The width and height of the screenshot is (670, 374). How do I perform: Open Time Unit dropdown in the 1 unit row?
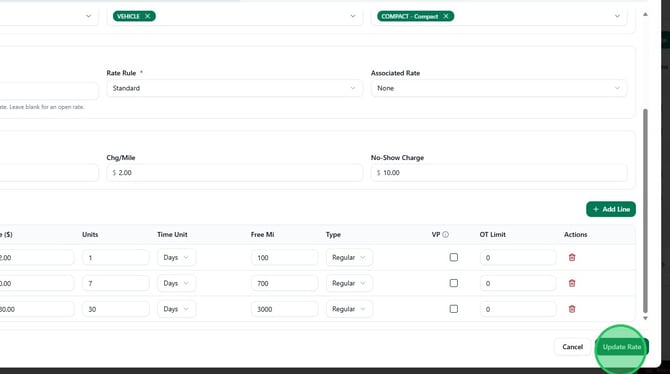tap(176, 257)
